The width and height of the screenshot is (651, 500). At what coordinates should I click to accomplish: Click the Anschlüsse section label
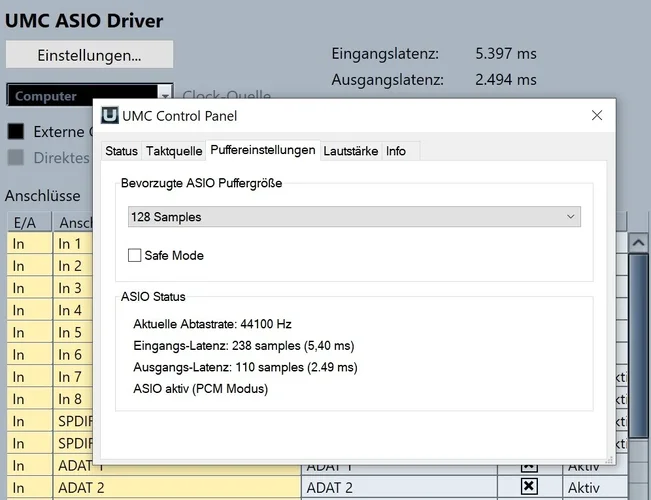click(43, 196)
